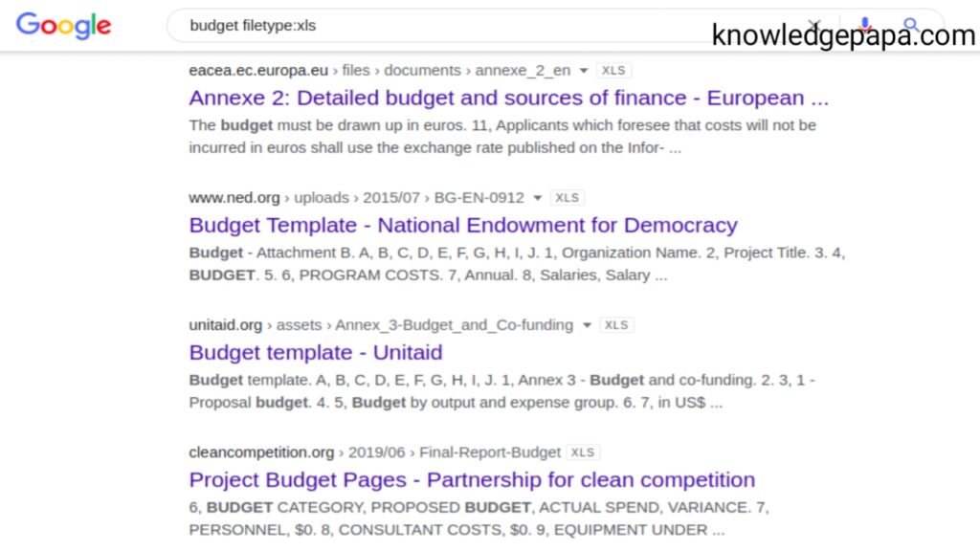Open Project Budget Pages clean competition link
Viewport: 980px width, 551px height.
(472, 480)
